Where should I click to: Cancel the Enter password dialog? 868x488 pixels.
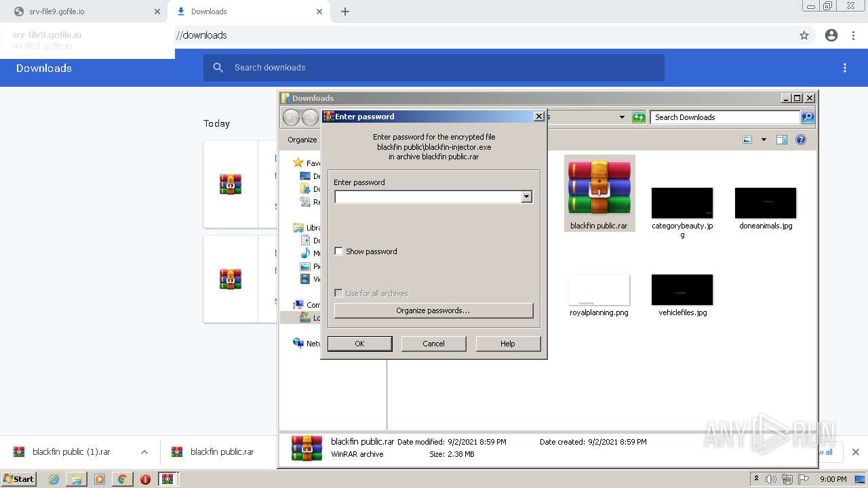(433, 344)
